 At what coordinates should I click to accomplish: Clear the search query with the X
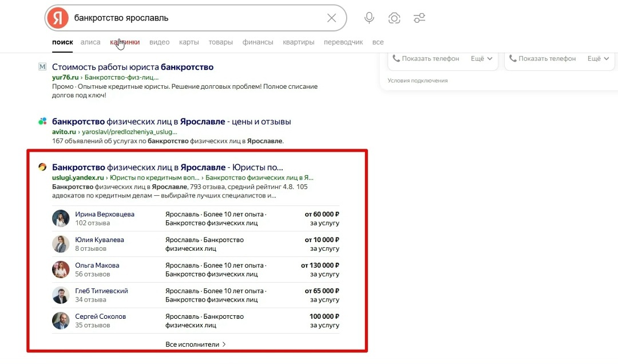[x=331, y=18]
